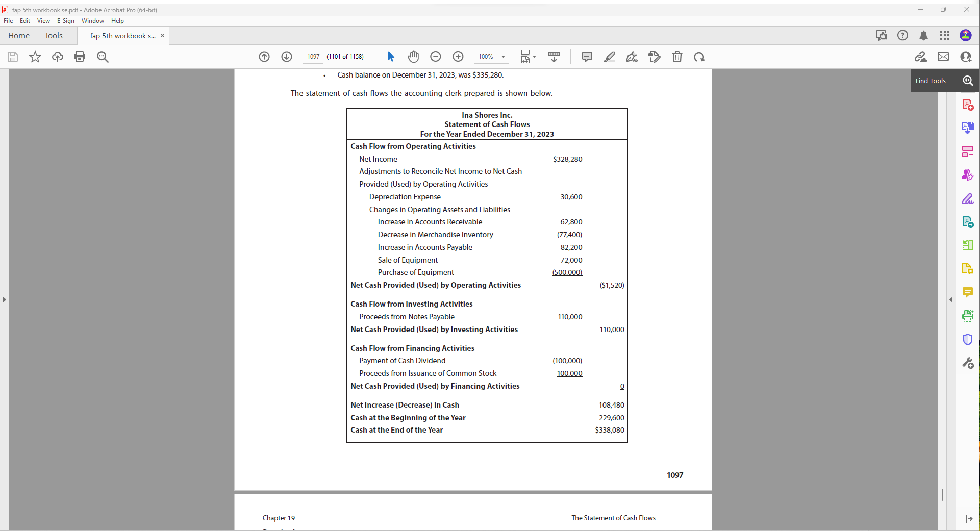Open the Scan & OCR tool
The image size is (980, 531).
[968, 316]
